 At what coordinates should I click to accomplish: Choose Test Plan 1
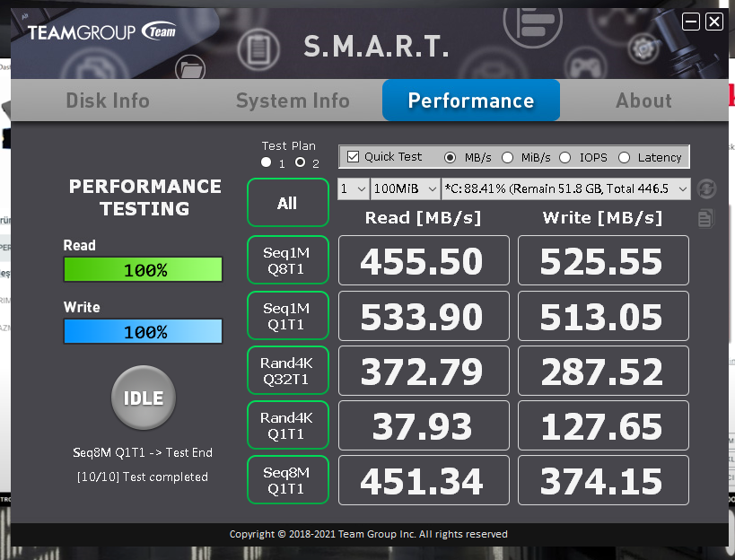tap(267, 162)
